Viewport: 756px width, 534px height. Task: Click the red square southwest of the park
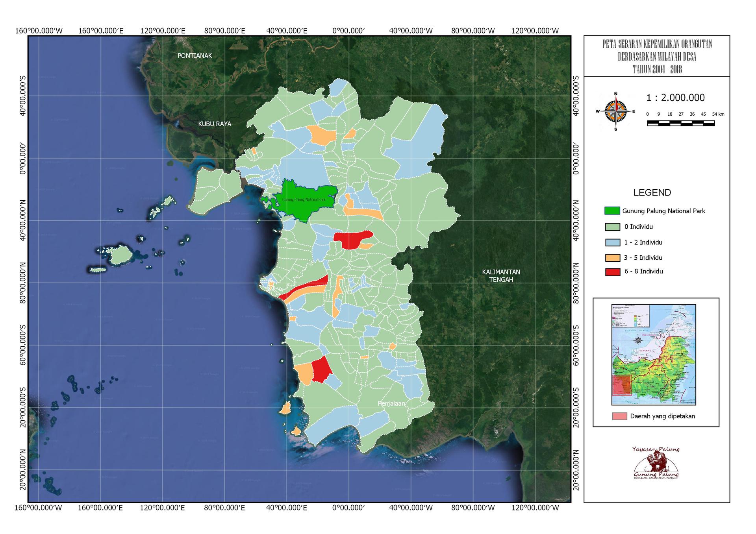(321, 370)
